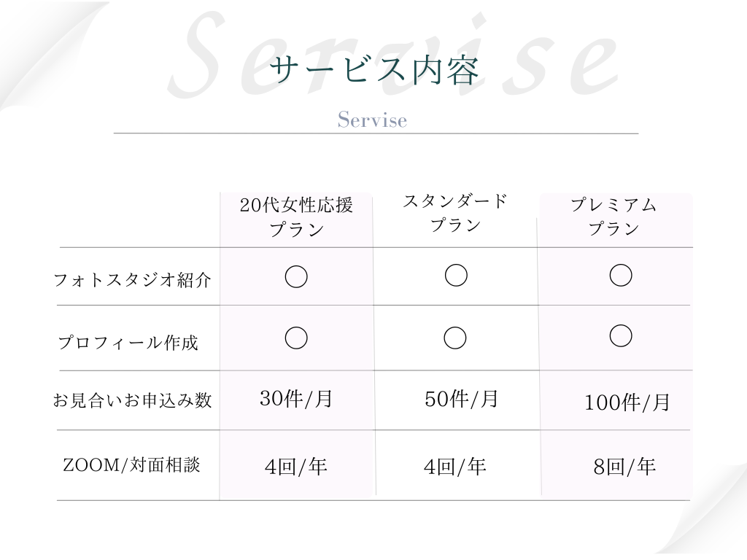747x560 pixels.
Task: Click プロフィール作成 circle under プレミアムプラン
Action: pyautogui.click(x=621, y=335)
